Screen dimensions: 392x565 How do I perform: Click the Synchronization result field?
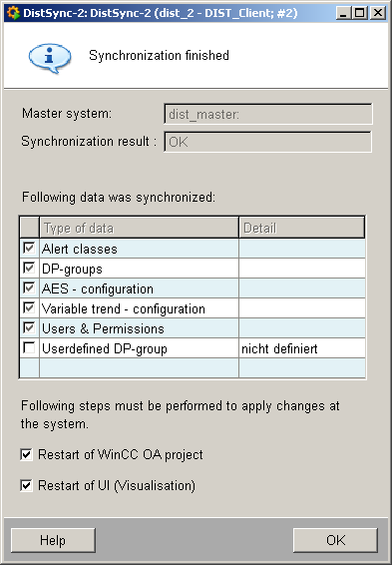point(267,142)
